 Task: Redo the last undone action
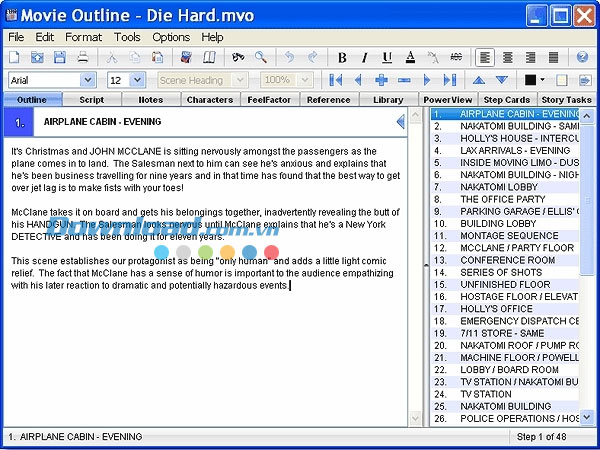(313, 57)
